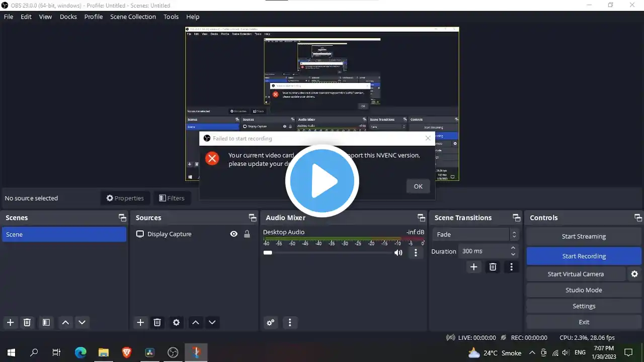
Task: Float the Scenes dock with its undock icon
Action: [122, 218]
